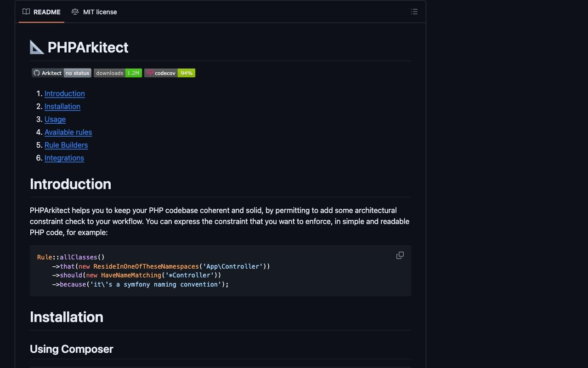Follow the Usage link

click(x=55, y=119)
